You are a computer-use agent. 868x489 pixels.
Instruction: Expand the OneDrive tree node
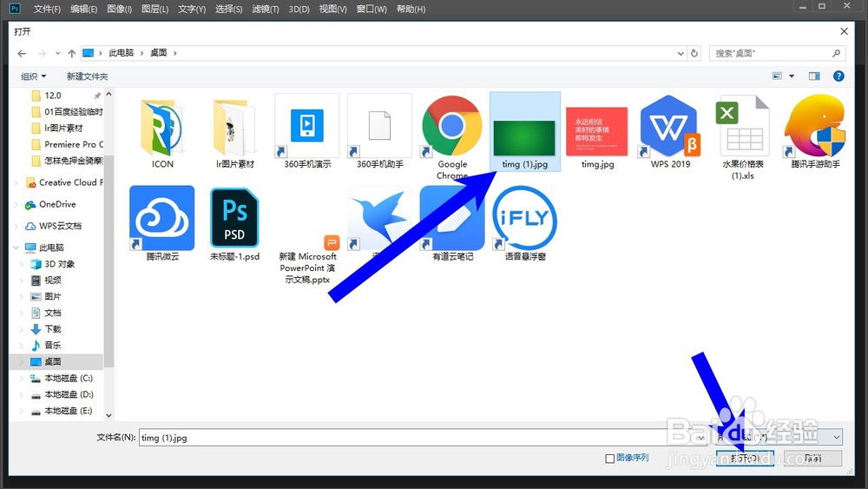16,204
